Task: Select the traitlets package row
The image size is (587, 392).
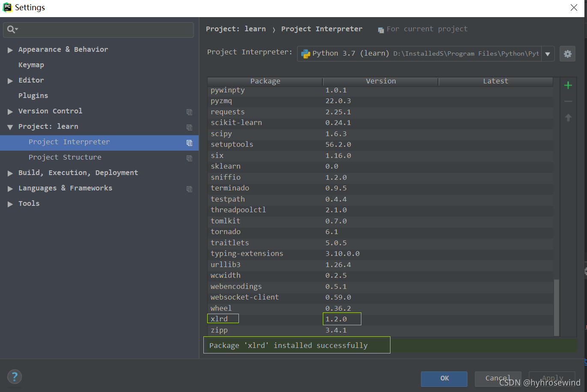Action: 380,243
